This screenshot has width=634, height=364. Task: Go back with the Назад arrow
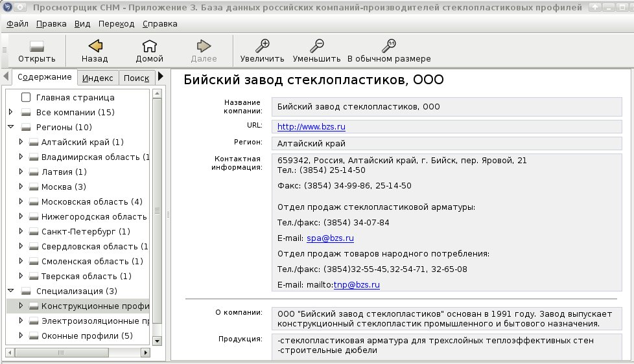[x=95, y=45]
